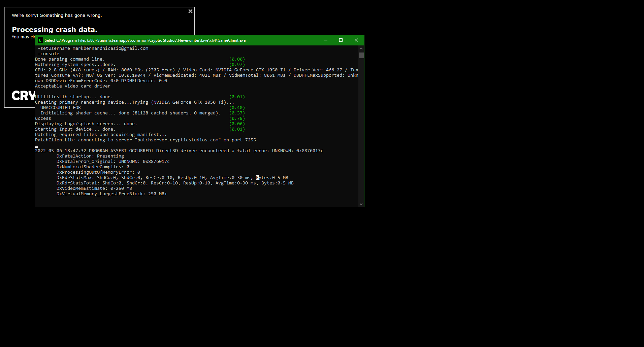The image size is (644, 347).
Task: Click the green '(0.06)' timing value
Action: click(237, 124)
